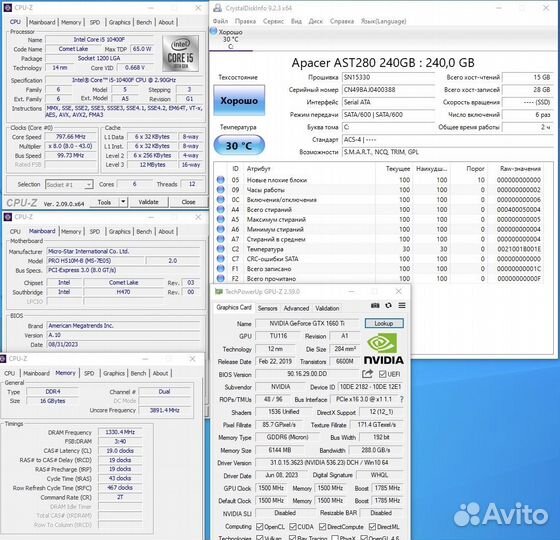
Task: Click the NVIDIA logo in GPU-Z
Action: tap(384, 349)
